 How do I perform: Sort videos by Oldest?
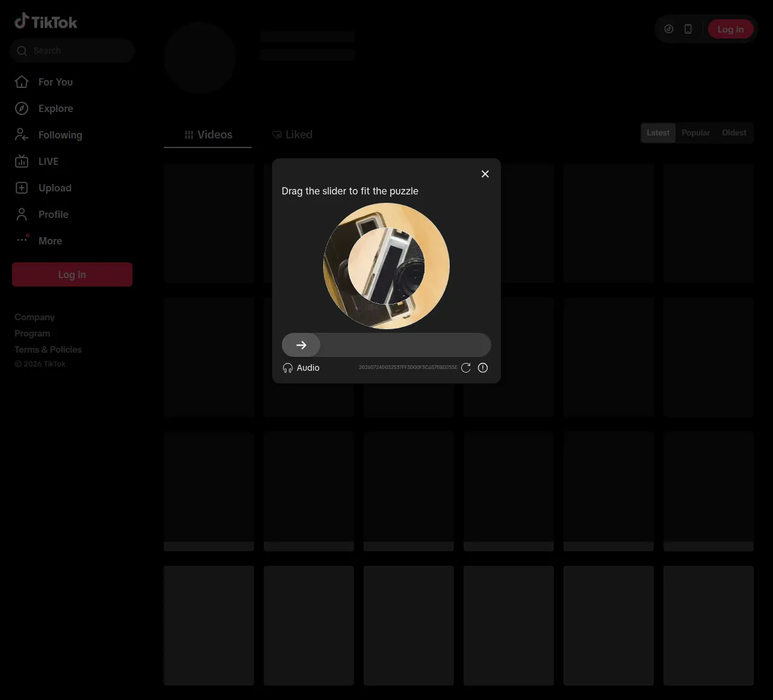(x=734, y=133)
